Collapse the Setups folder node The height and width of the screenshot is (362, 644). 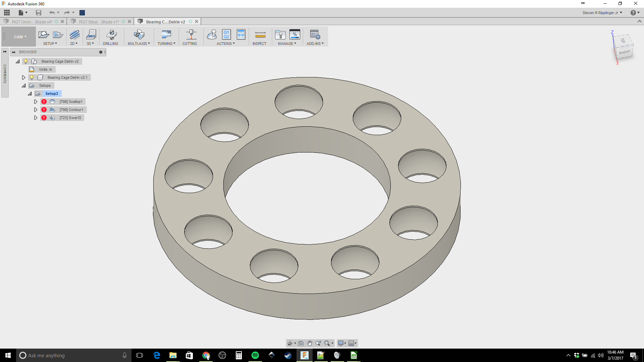(24, 85)
